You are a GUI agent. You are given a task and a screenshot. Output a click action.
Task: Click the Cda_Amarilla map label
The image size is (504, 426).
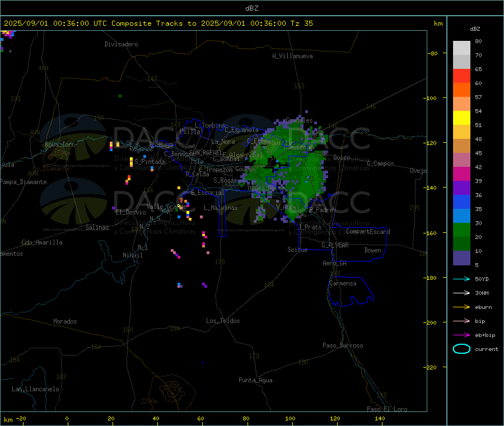(42, 242)
